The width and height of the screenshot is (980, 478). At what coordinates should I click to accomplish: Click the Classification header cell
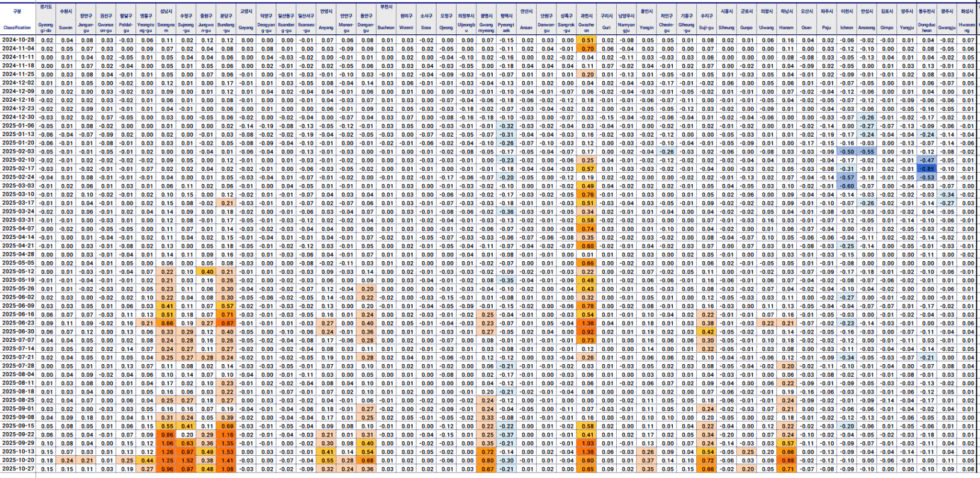tap(17, 27)
